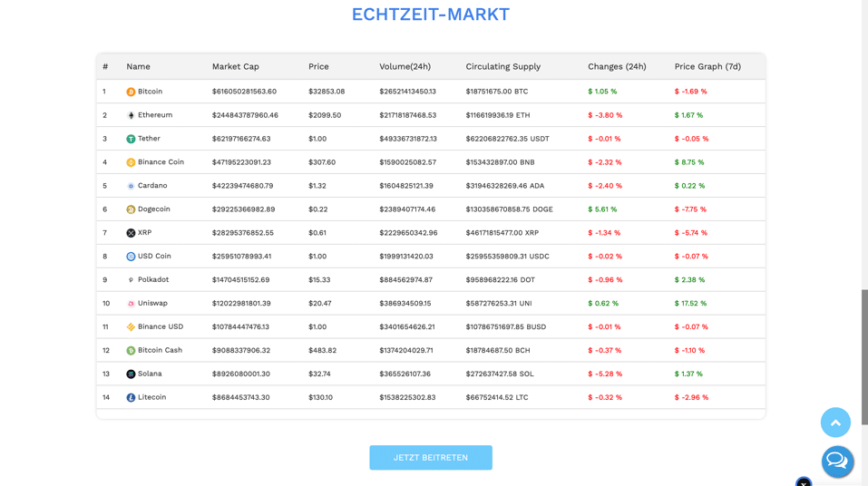Click Dogecoin 24h change 5.61 %
Viewport: 868px width, 486px height.
[x=602, y=209]
